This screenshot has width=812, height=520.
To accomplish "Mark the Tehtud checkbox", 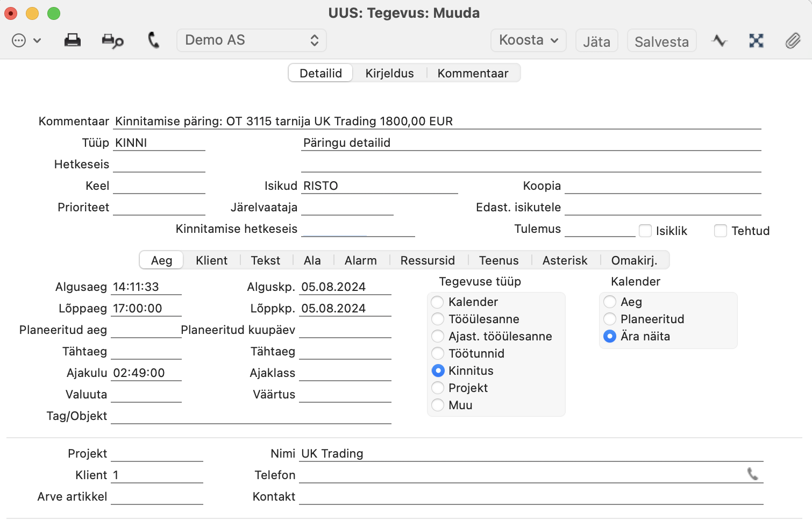I will (721, 231).
